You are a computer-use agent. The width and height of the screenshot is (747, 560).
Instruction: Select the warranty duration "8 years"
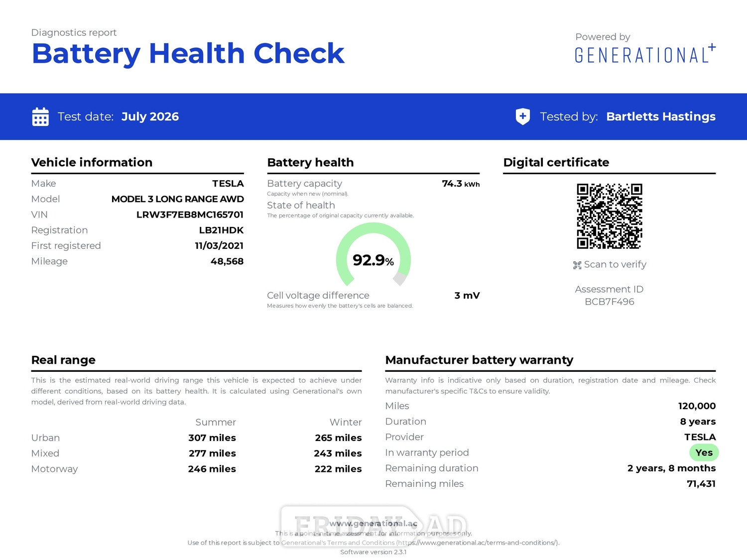698,422
